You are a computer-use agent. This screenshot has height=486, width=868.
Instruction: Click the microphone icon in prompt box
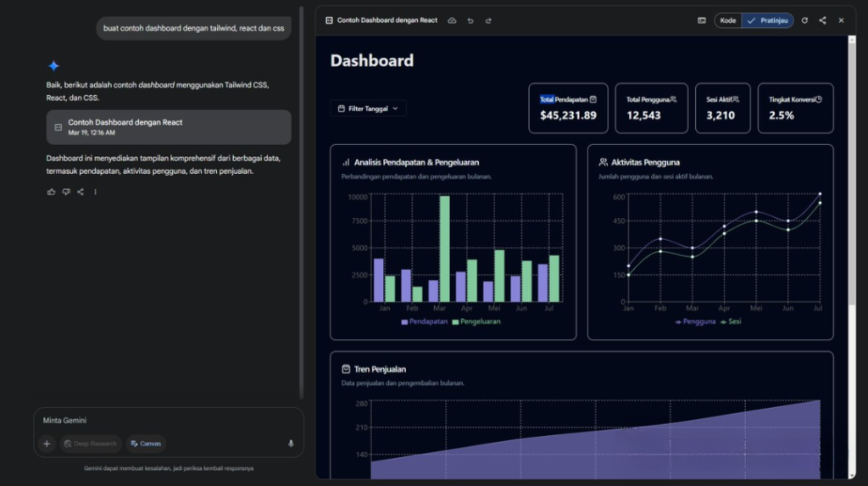tap(291, 444)
